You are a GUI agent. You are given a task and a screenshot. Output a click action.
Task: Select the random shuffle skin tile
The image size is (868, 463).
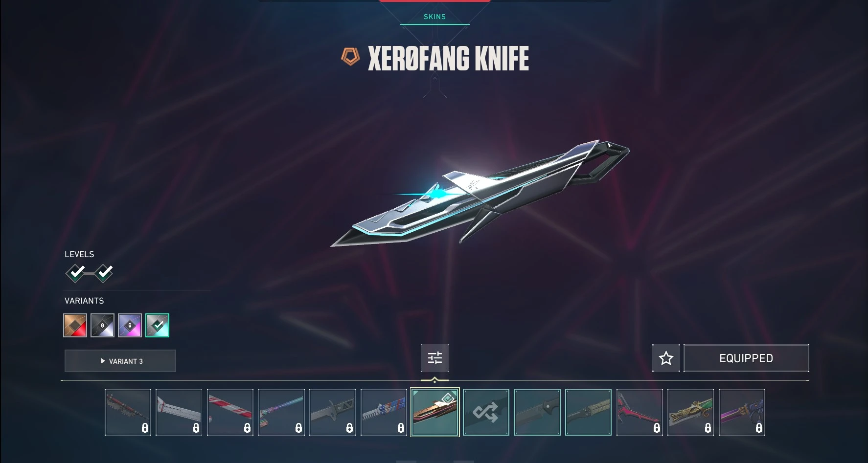tap(486, 412)
